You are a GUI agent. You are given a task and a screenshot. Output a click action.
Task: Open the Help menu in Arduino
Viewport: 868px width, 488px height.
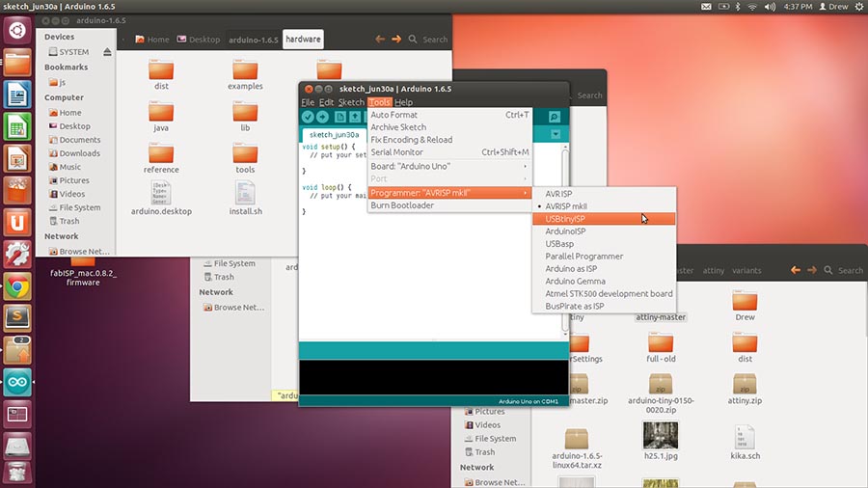point(403,102)
